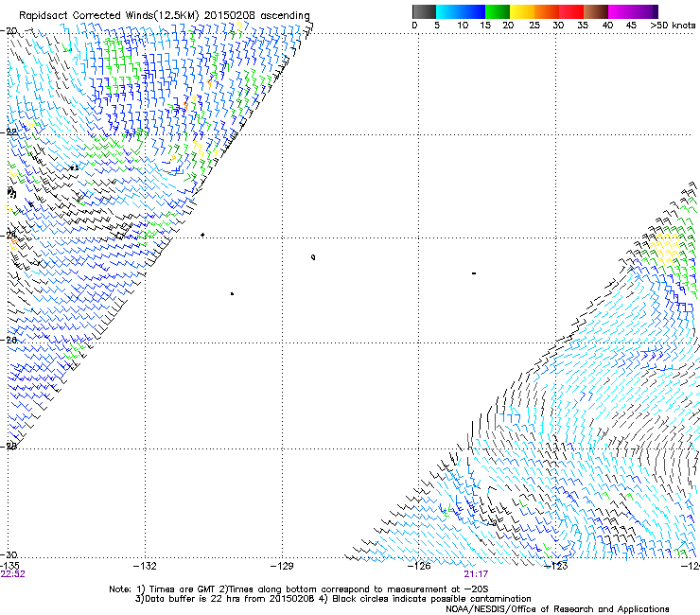This screenshot has width=700, height=615.
Task: Click the longitude label '-129'
Action: [282, 566]
